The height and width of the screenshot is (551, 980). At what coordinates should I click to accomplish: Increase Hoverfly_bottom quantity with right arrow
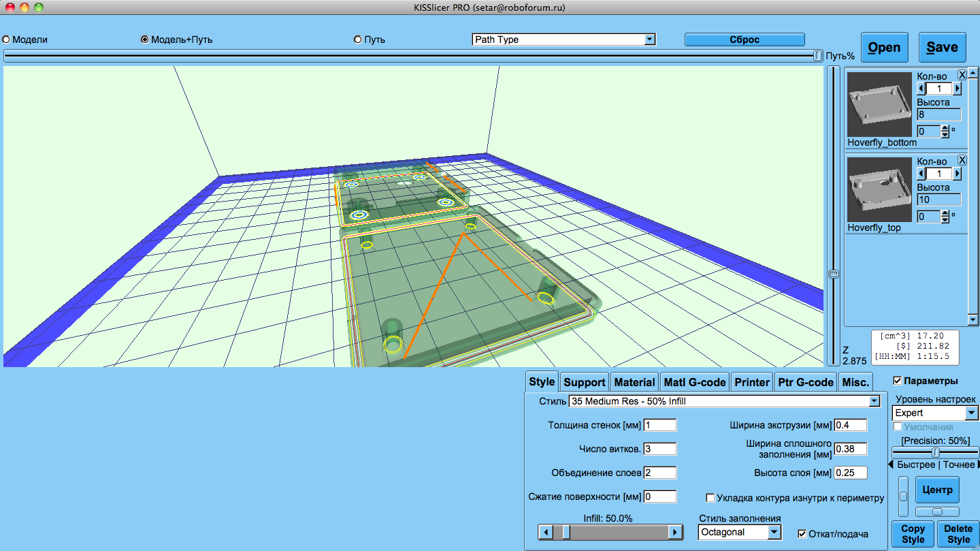(957, 89)
